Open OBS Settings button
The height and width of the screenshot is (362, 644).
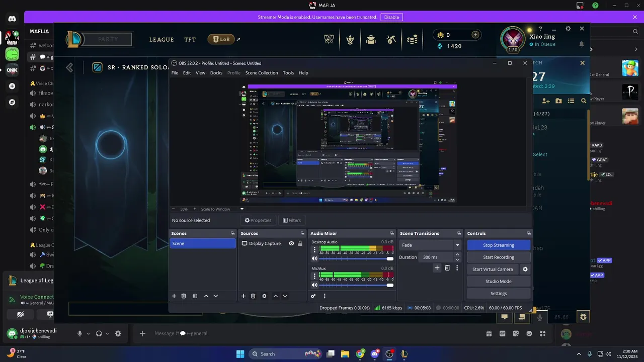point(499,294)
